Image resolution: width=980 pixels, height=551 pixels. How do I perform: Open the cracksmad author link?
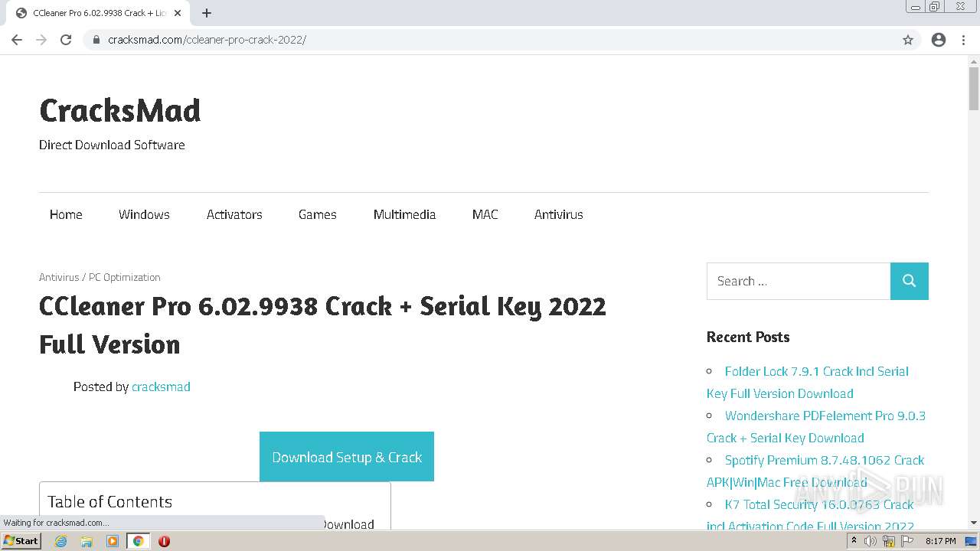tap(161, 386)
